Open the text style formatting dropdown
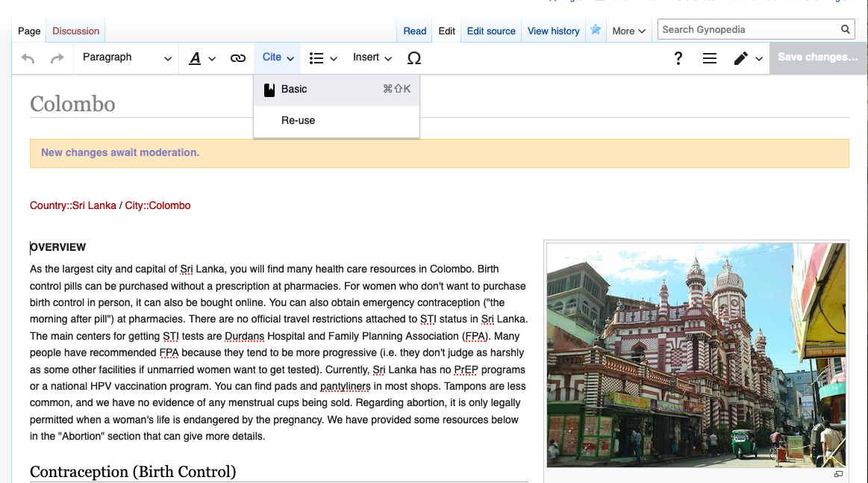Screen dimensions: 868x483 coord(202,58)
